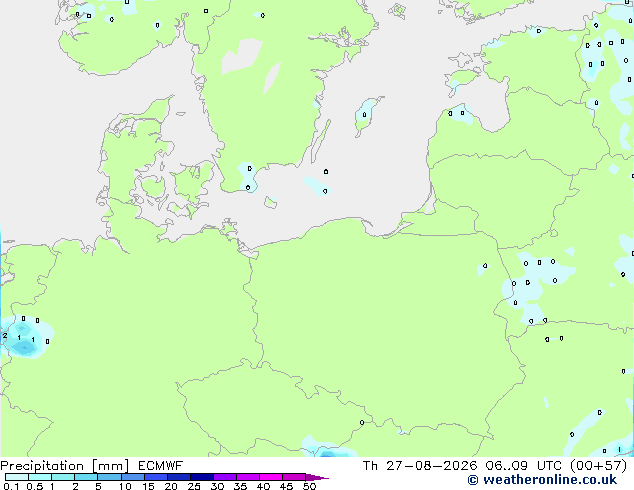
Task: Click the 0.1–0.5 mm legend color swatch
Action: pos(17,477)
